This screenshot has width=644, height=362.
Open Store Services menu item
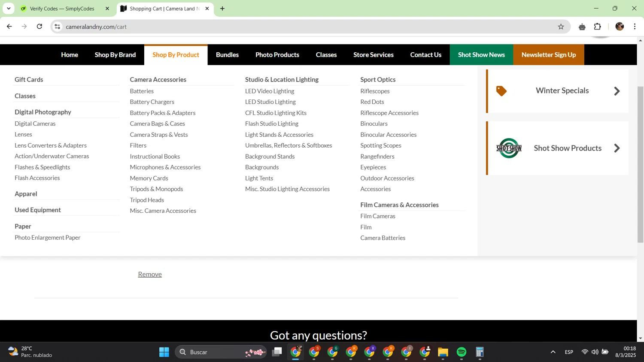click(x=374, y=55)
